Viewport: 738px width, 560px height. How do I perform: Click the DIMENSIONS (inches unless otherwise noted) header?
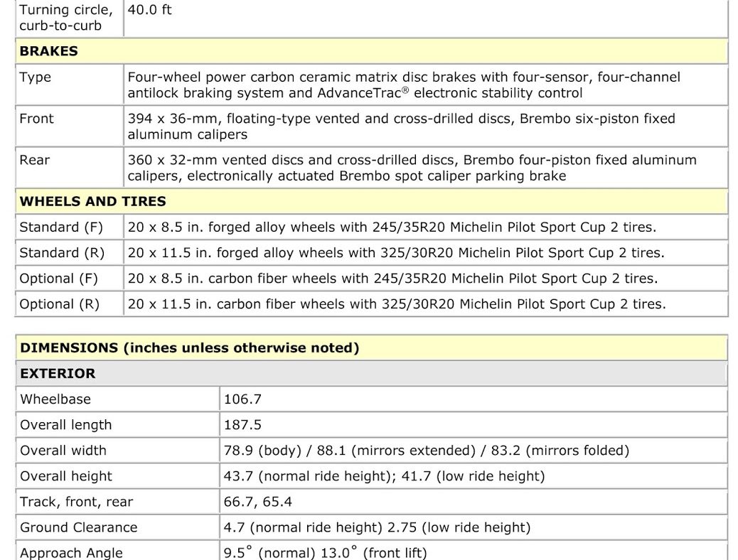[372, 348]
